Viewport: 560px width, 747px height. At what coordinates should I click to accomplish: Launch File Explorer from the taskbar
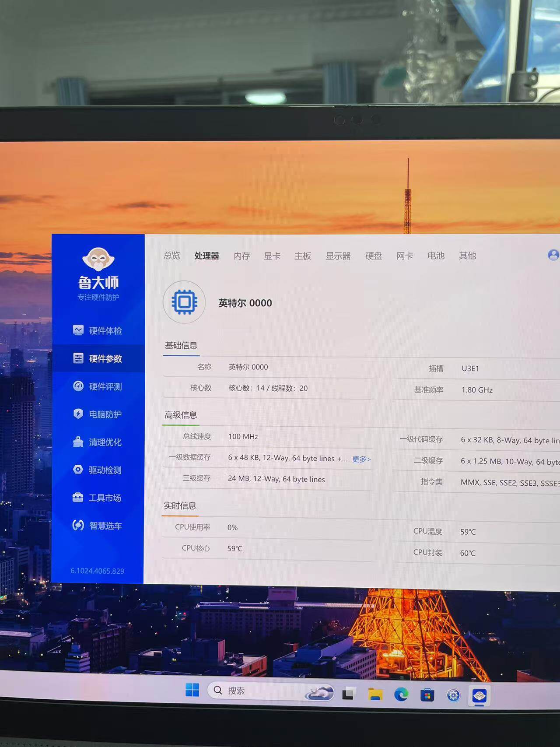coord(375,694)
